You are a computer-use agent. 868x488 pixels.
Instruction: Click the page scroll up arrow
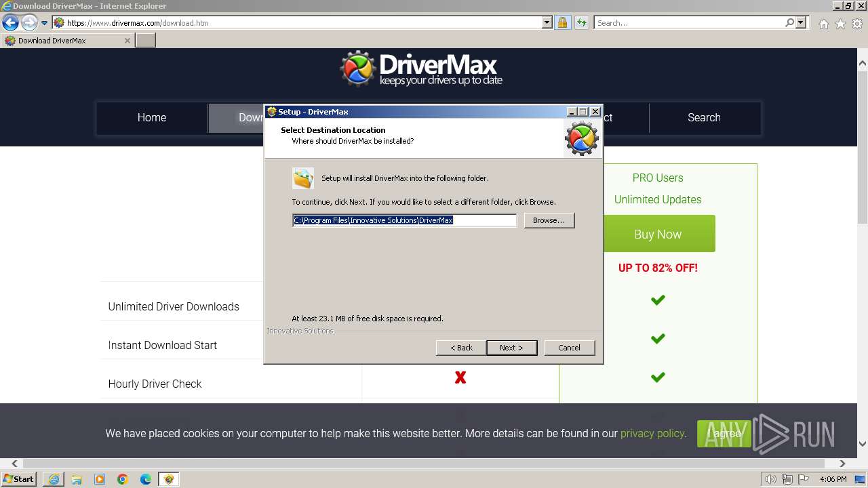point(863,64)
